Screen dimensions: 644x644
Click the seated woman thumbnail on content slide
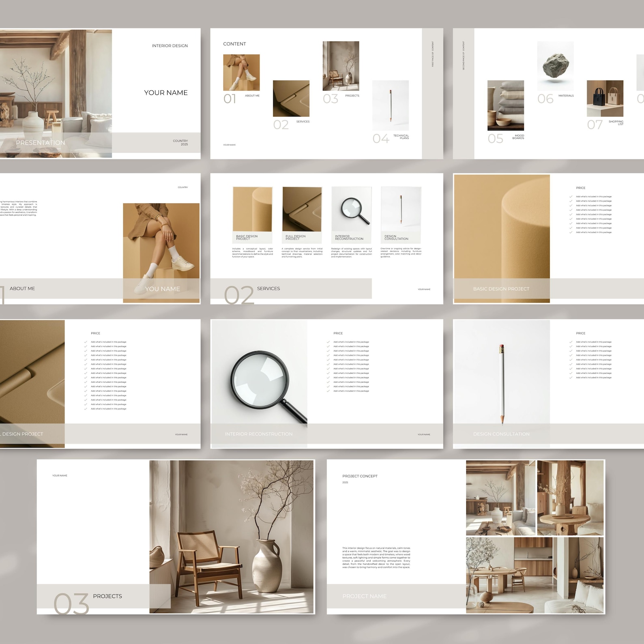[241, 73]
